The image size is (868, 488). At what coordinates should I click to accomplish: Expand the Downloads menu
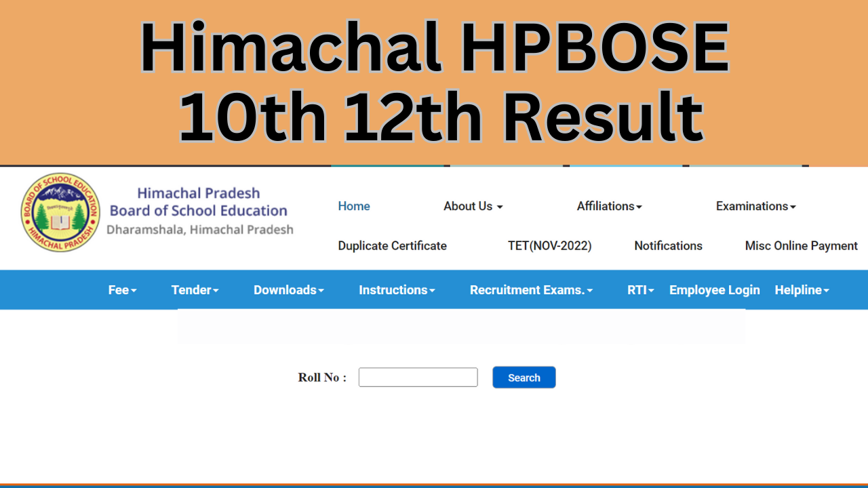288,290
